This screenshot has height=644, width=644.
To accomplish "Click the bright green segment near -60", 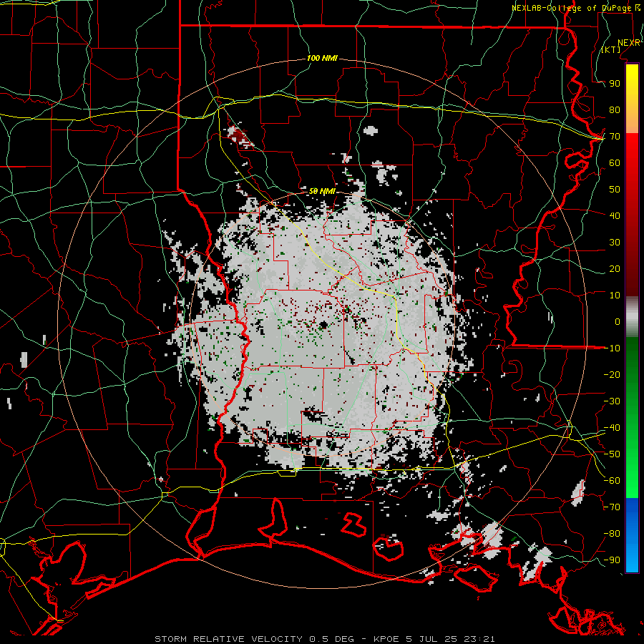I will tap(632, 481).
